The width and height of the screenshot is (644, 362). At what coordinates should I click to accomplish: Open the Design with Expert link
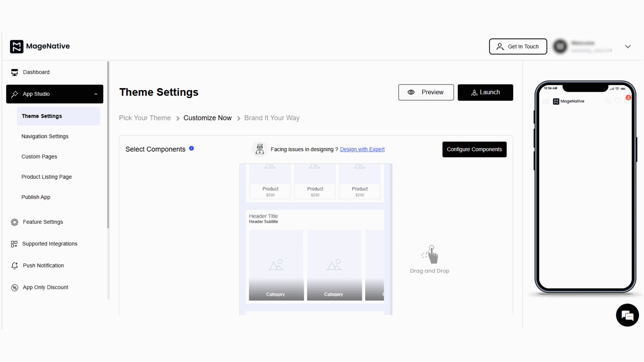click(x=362, y=149)
